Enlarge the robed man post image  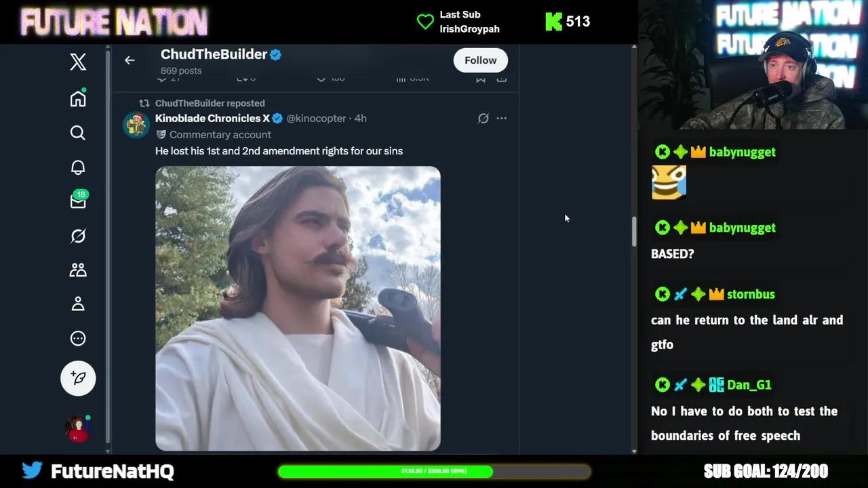tap(298, 308)
